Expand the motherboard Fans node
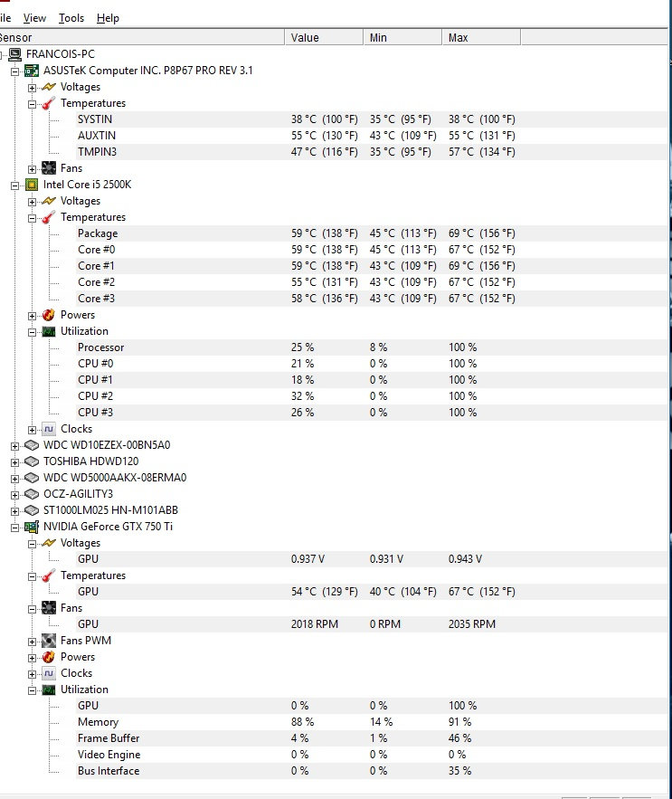 [32, 168]
